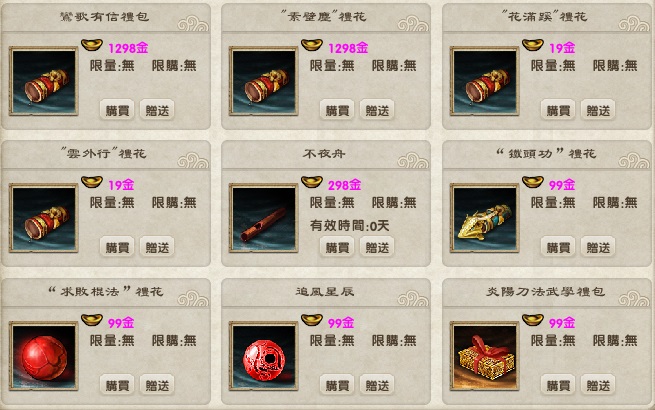Screen dimensions: 655x410
Task: Select the 素壁塵 禮花 item thumbnail
Action: (x=264, y=81)
